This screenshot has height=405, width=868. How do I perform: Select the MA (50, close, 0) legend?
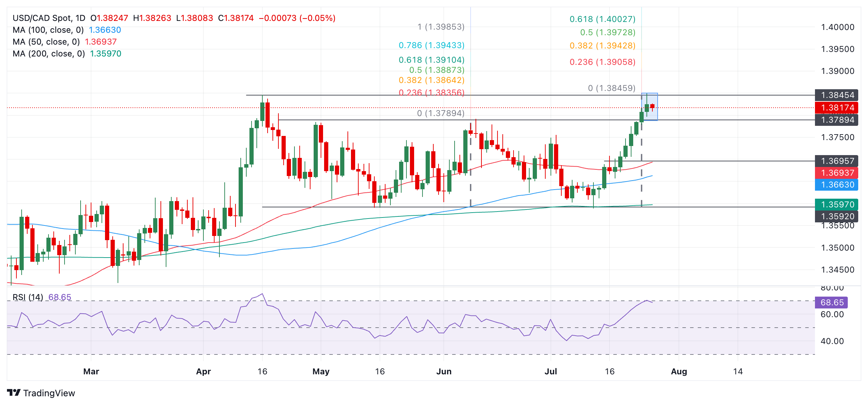[46, 42]
